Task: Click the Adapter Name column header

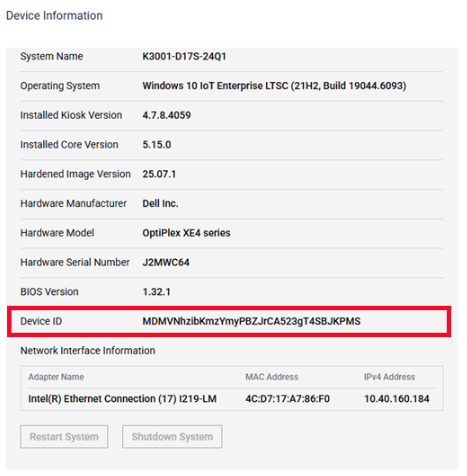Action: click(x=56, y=377)
